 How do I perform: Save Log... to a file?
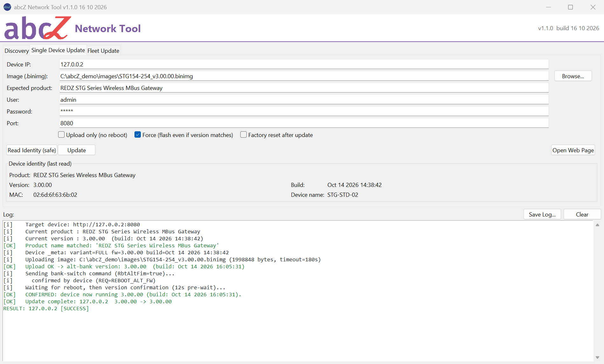[542, 214]
